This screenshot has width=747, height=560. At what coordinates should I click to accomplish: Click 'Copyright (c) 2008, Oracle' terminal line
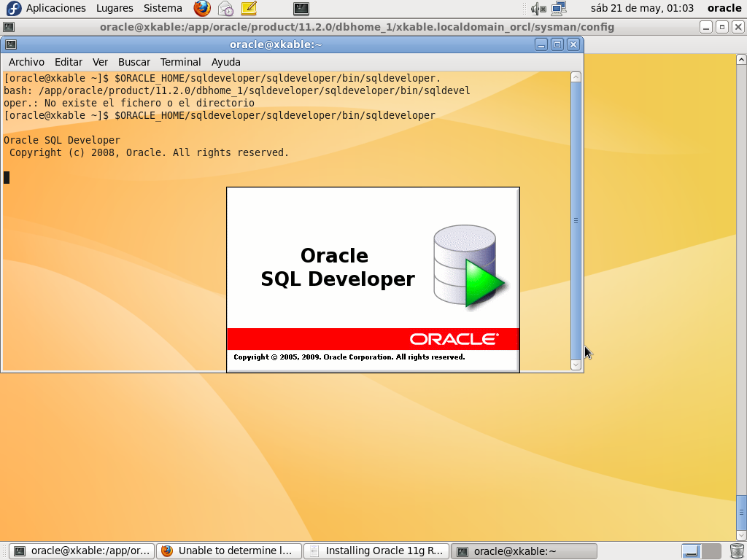(x=149, y=152)
